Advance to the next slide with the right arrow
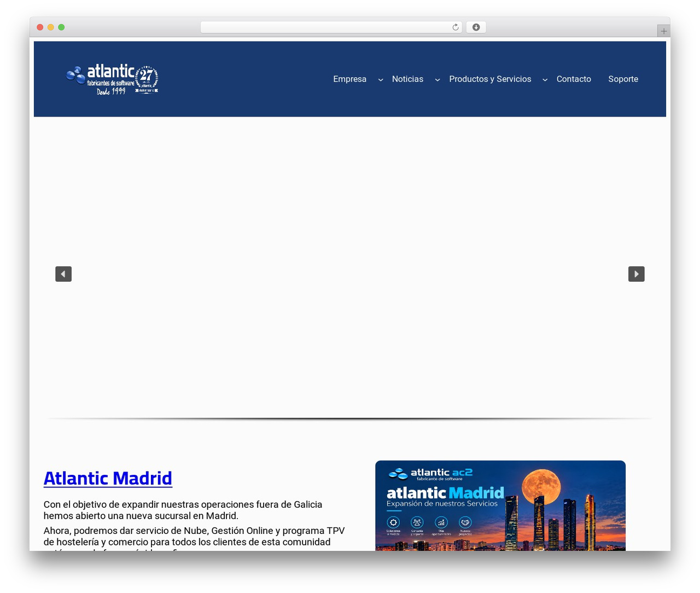Screen dimensions: 700x593 click(637, 274)
